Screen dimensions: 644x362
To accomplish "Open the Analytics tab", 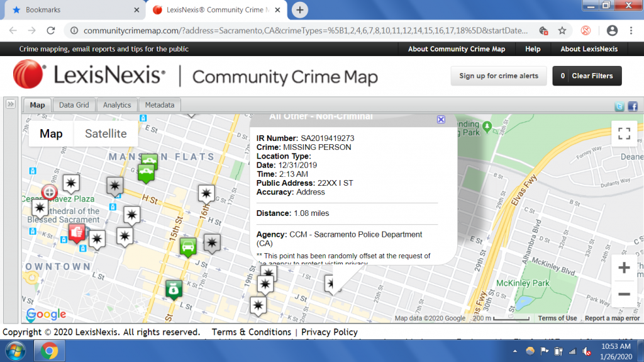I will coord(117,105).
